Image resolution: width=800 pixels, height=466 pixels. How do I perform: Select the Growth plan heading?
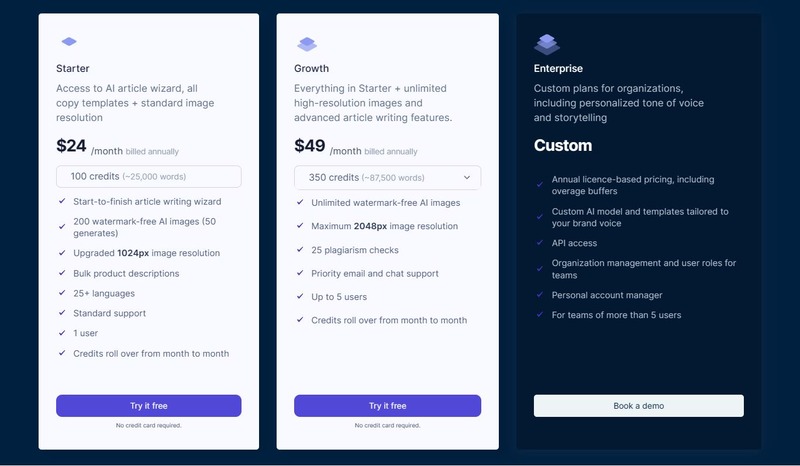[x=311, y=68]
